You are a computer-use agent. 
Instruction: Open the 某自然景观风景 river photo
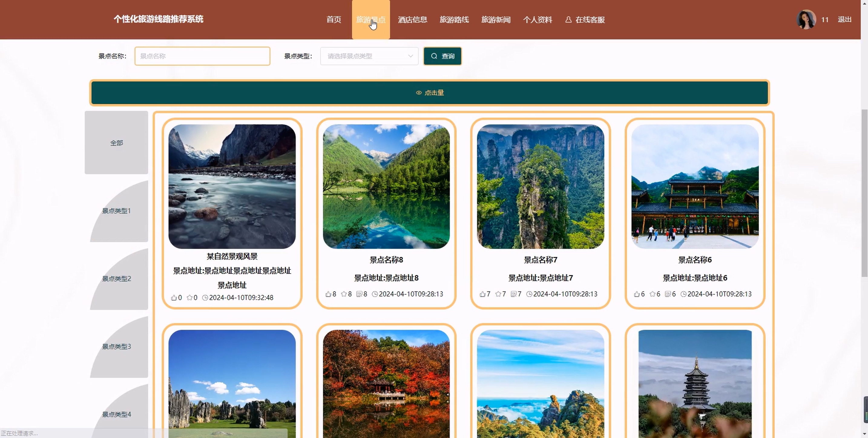(x=232, y=187)
